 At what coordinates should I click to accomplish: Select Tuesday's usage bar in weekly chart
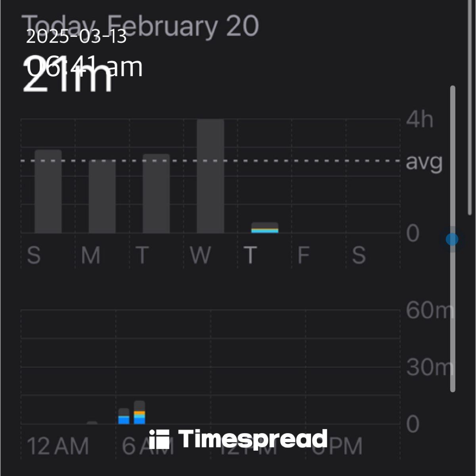pyautogui.click(x=156, y=194)
